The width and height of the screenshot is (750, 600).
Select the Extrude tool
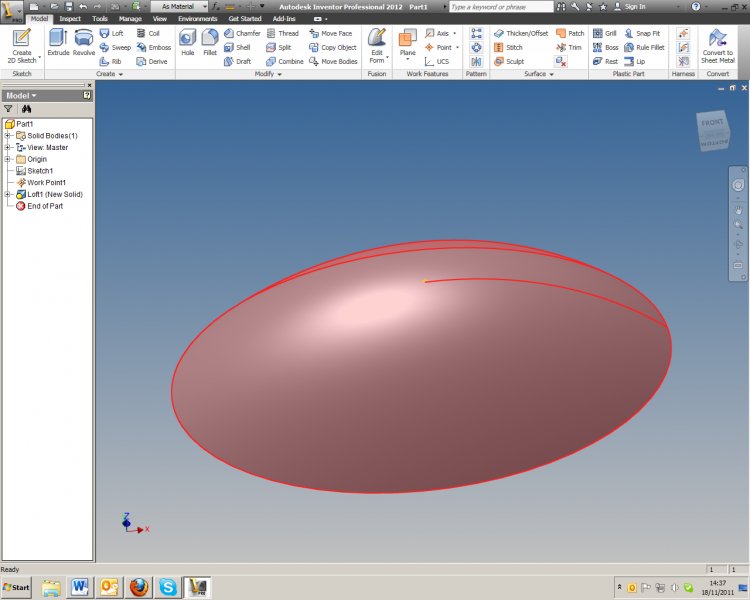58,44
